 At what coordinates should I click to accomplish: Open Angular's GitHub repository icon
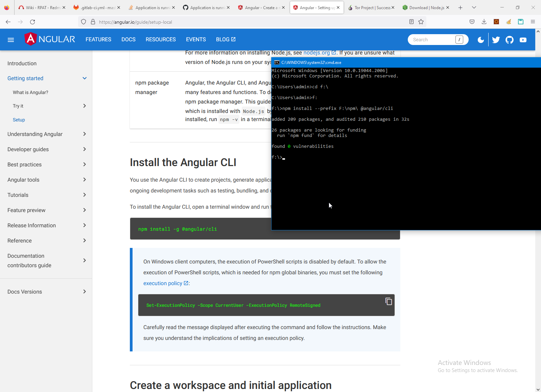click(x=510, y=40)
